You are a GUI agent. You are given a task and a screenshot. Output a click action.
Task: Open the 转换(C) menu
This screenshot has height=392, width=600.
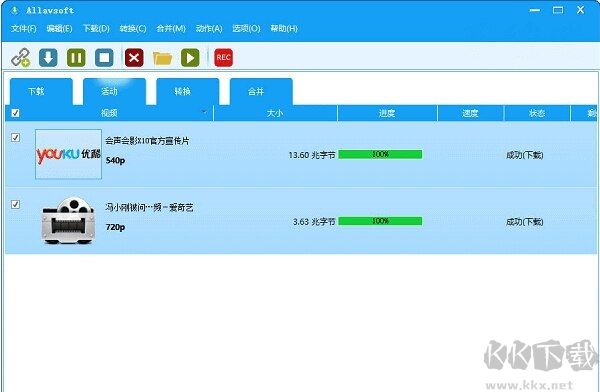(x=133, y=28)
